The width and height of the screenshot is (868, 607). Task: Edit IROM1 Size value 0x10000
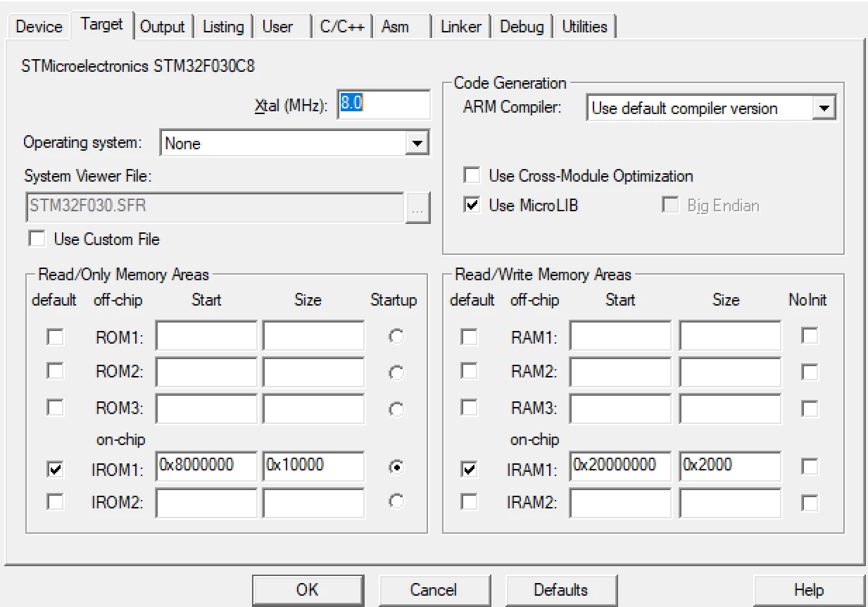(x=313, y=466)
